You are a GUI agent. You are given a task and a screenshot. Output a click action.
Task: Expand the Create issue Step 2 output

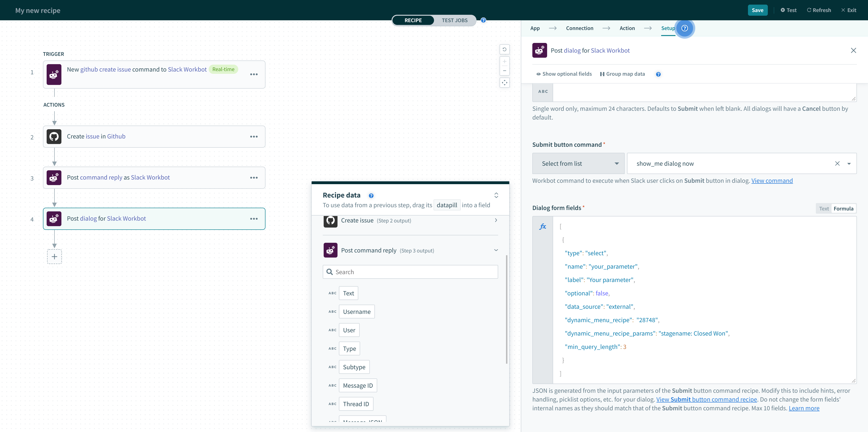tap(496, 220)
